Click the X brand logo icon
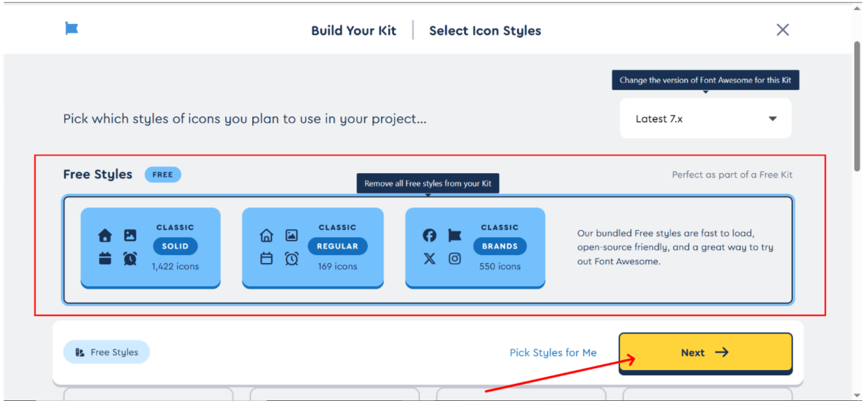Viewport: 868px width, 401px height. pyautogui.click(x=429, y=258)
